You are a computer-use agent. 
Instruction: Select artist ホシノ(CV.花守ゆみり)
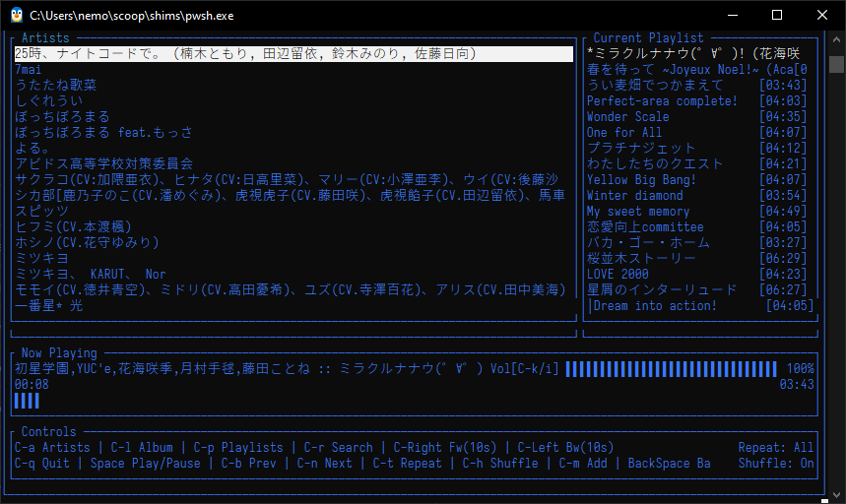tap(87, 242)
